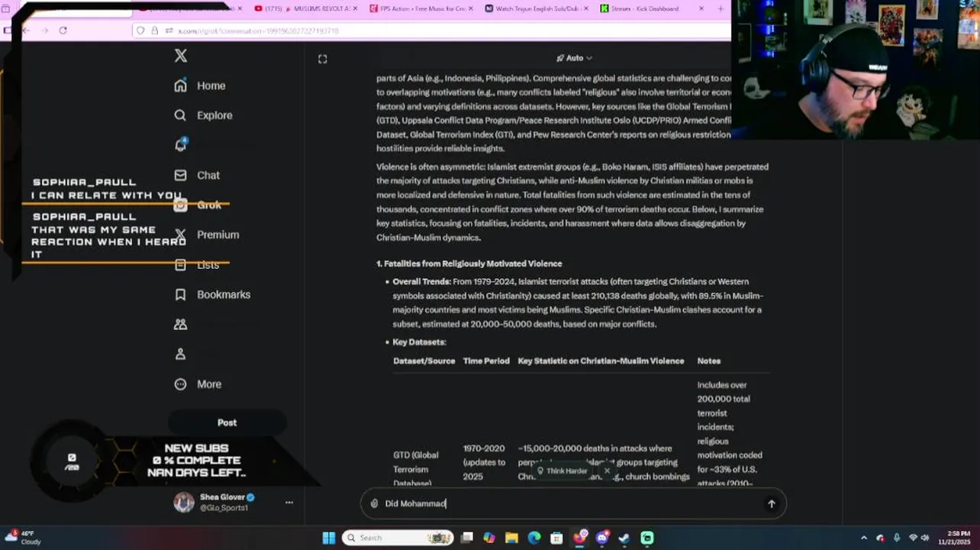
Task: Open Chat in the sidebar
Action: (197, 175)
